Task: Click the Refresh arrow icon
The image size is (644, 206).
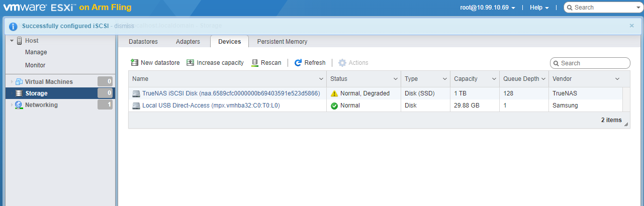Action: (x=298, y=63)
